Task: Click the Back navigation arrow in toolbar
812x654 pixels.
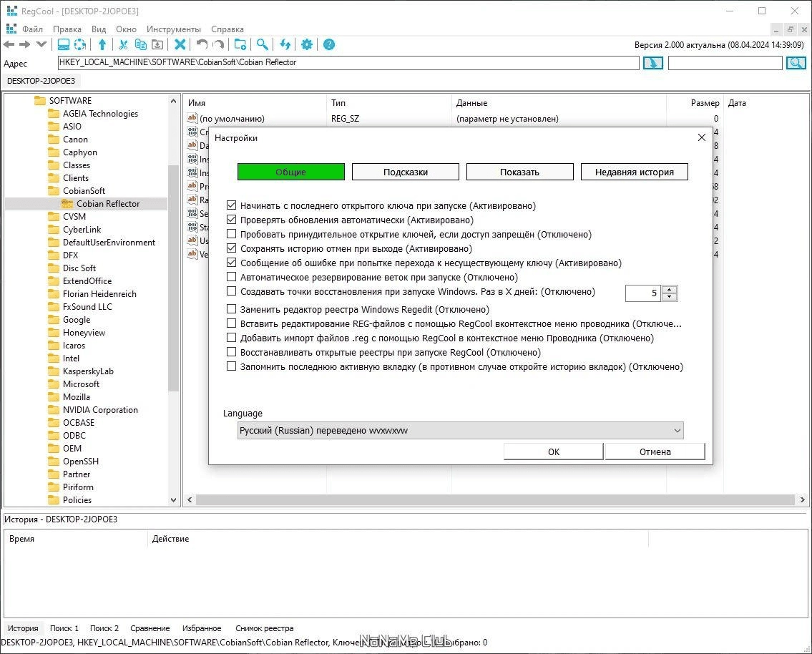Action: [x=9, y=44]
